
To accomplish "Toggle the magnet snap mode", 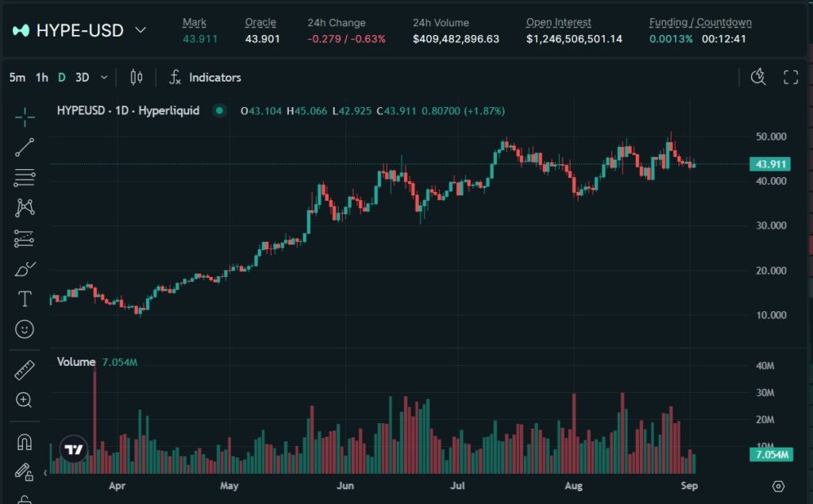I will (25, 442).
